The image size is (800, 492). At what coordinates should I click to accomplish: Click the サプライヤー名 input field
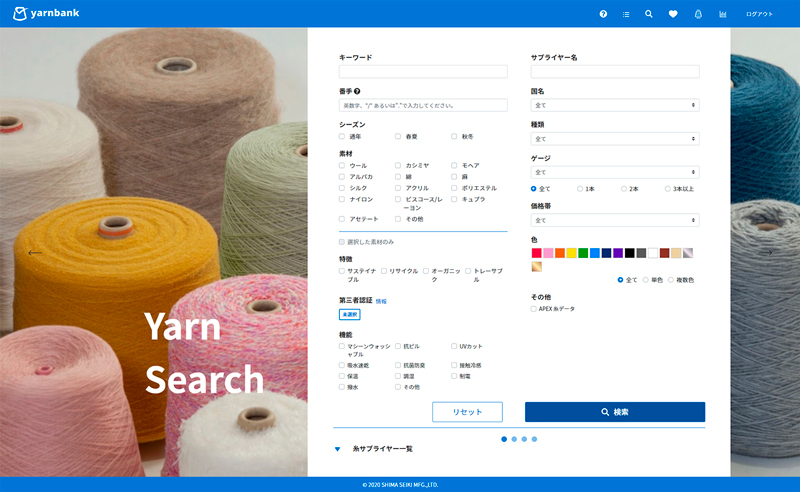tap(615, 71)
